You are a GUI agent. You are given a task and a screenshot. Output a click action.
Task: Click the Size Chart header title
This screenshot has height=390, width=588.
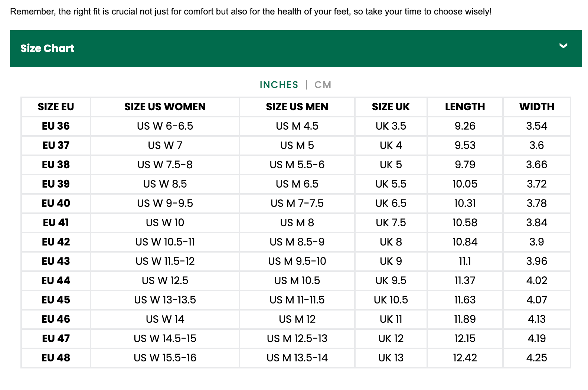pos(47,48)
